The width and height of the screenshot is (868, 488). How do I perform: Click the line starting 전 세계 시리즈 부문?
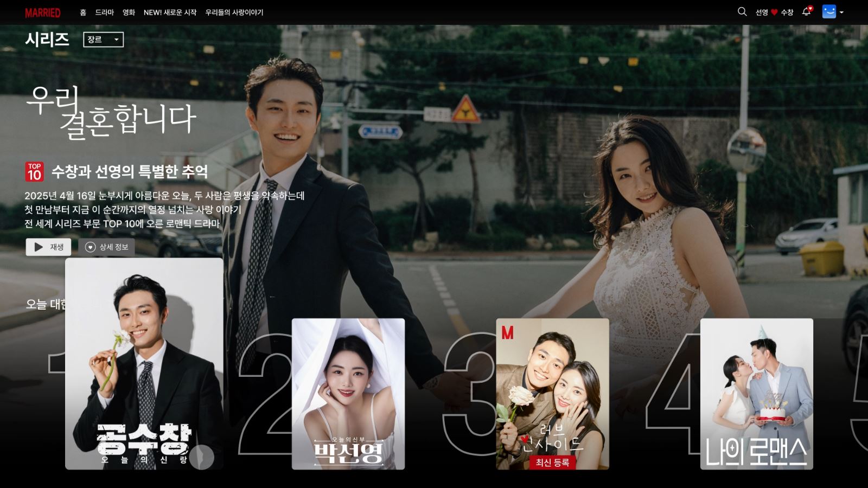point(122,224)
